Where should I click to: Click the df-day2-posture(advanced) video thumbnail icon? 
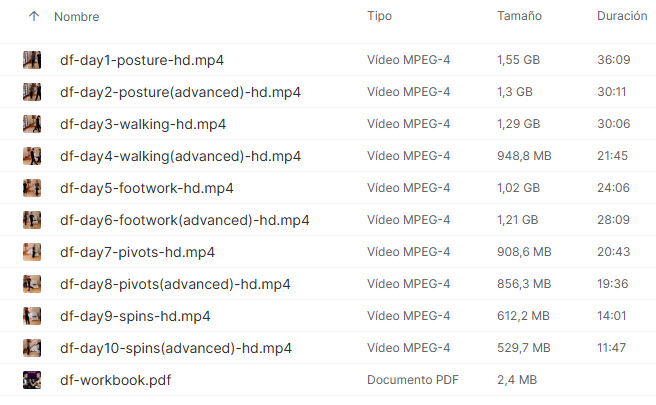tap(32, 92)
